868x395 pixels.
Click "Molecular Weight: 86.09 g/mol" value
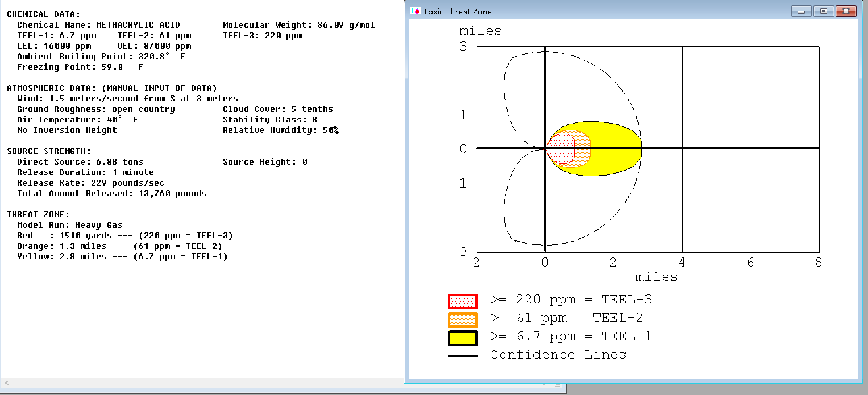(299, 25)
